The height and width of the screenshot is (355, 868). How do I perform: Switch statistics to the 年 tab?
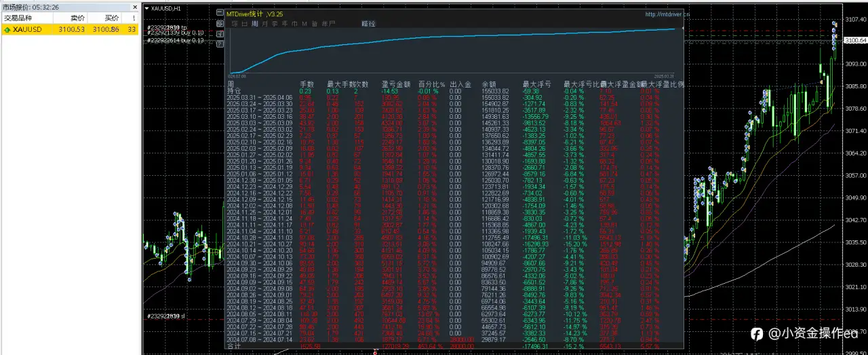click(284, 23)
